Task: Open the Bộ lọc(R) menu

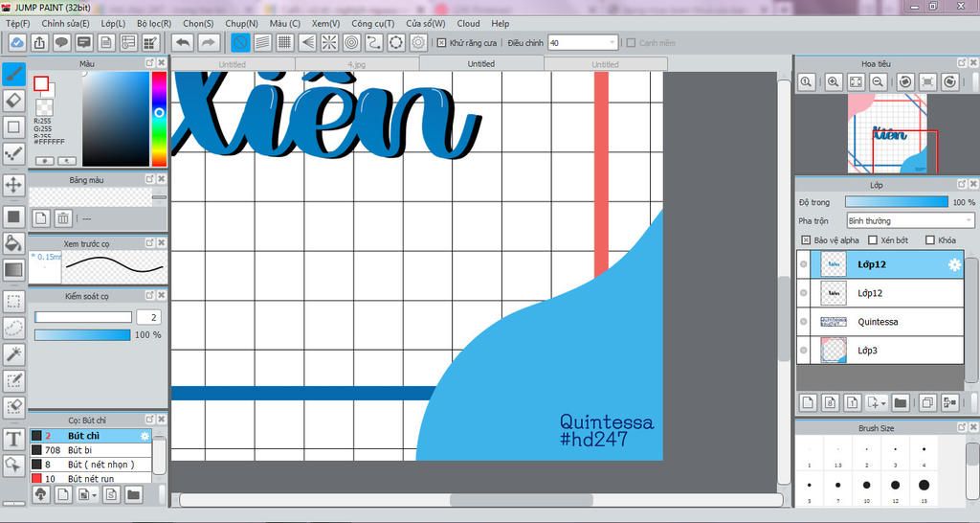Action: click(x=154, y=23)
